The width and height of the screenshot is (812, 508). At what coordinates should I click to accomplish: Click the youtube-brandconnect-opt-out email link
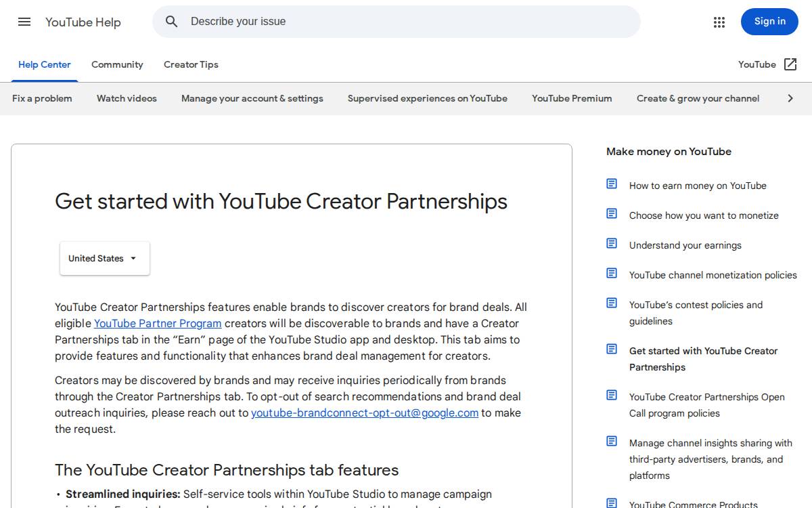[x=365, y=412]
